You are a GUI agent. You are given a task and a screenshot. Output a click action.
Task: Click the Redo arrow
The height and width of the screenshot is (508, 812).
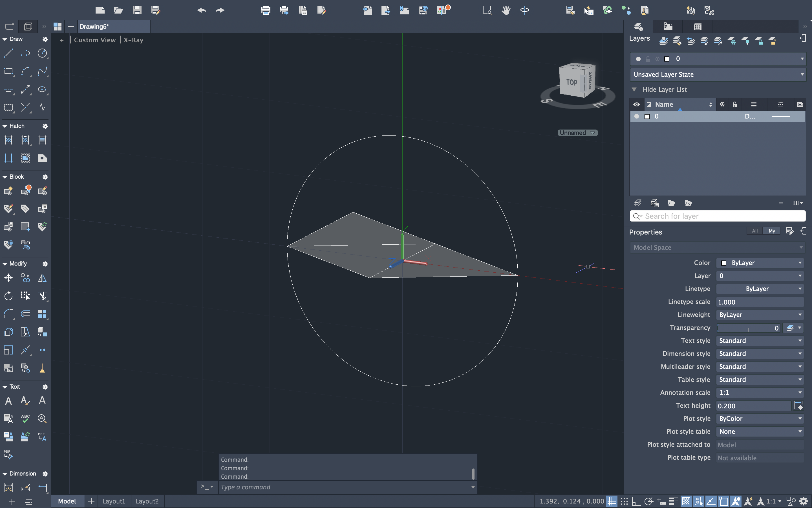click(220, 10)
